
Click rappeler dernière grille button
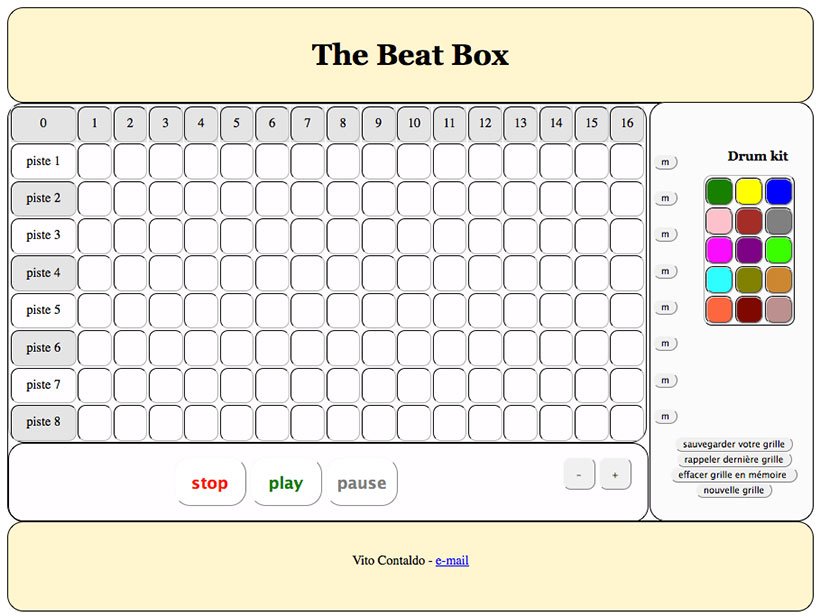733,460
